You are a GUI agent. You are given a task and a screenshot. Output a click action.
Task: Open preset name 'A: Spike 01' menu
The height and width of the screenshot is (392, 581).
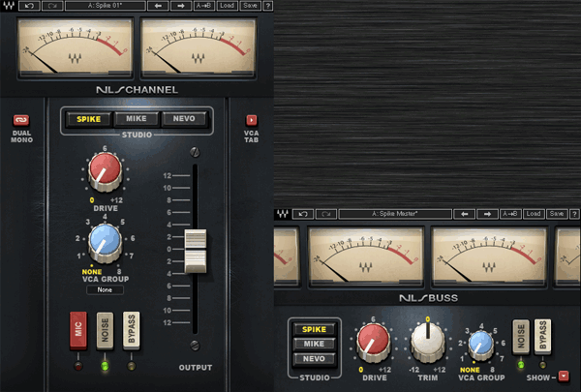pyautogui.click(x=106, y=6)
